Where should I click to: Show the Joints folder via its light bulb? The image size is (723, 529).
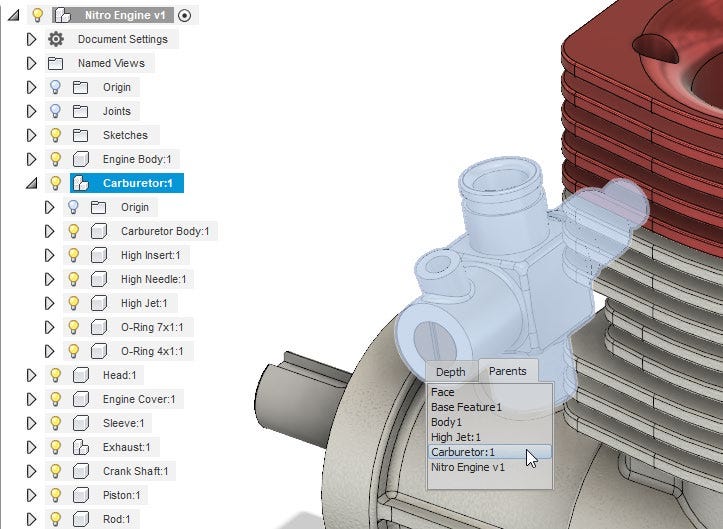pos(55,111)
